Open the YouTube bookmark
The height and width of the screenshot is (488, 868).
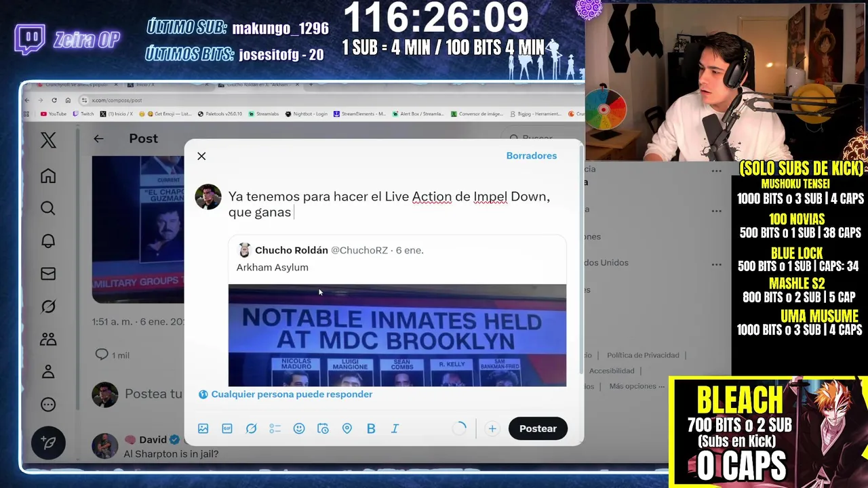[54, 114]
